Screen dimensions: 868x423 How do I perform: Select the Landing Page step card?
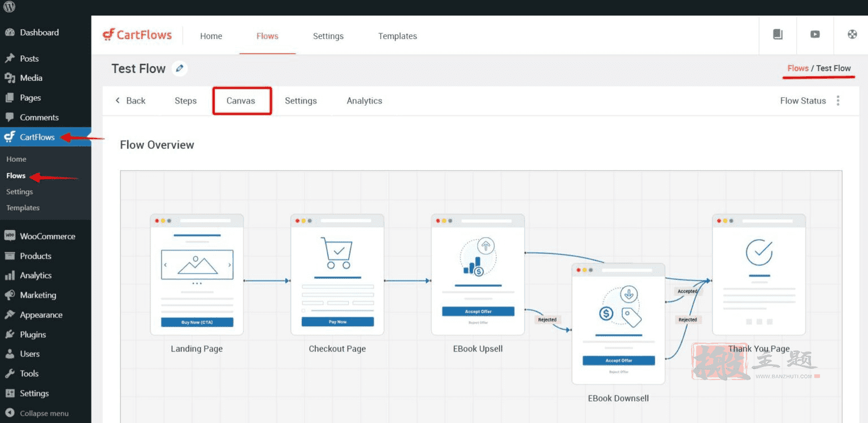coord(197,275)
